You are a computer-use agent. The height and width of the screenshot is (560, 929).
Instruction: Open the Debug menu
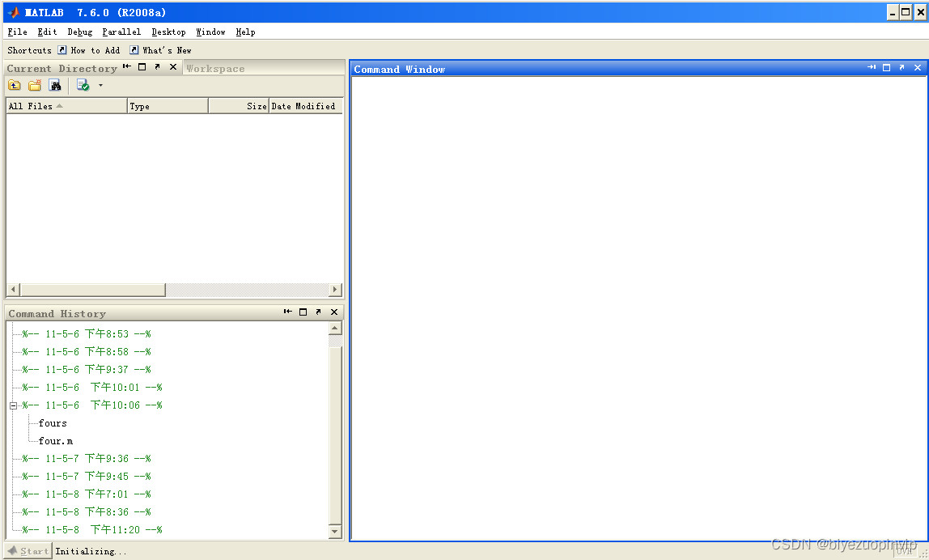[80, 32]
